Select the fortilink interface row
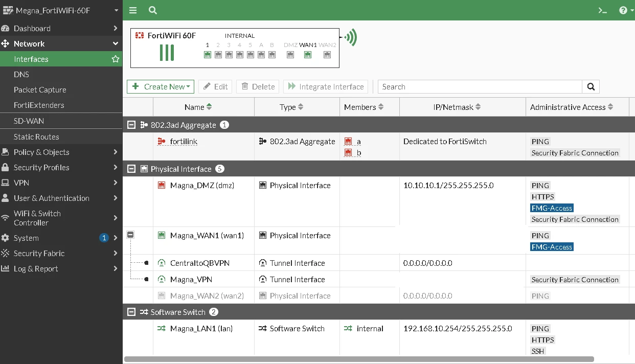 375,147
